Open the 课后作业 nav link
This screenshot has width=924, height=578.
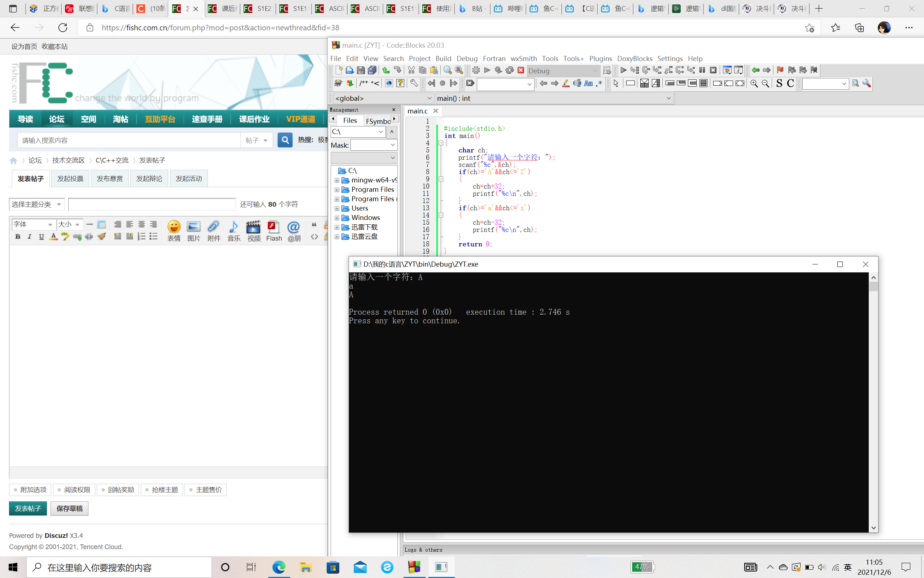(x=254, y=119)
